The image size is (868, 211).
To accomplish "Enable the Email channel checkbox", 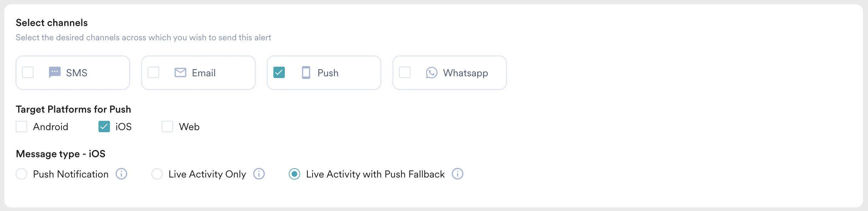I will pos(153,73).
